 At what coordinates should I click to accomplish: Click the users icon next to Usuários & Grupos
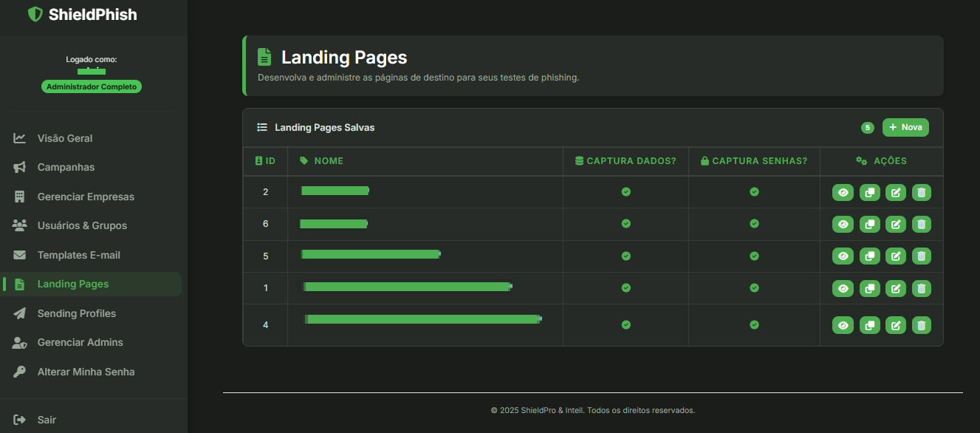point(18,225)
